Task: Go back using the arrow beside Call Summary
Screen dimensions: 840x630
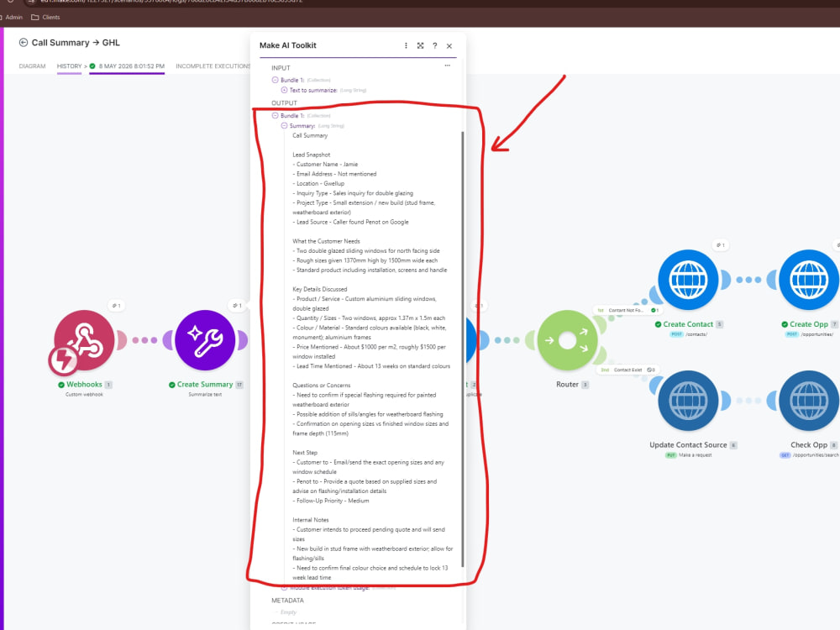Action: 23,42
